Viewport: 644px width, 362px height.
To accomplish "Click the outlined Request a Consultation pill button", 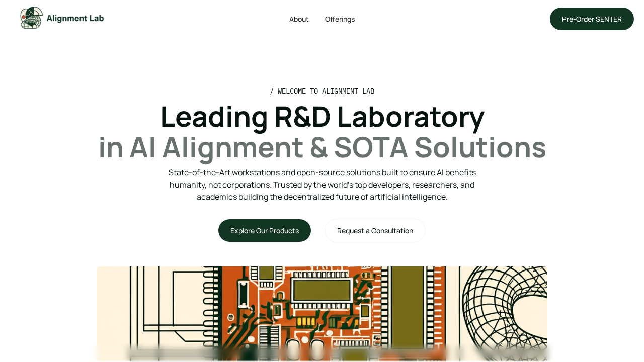I will pos(375,230).
